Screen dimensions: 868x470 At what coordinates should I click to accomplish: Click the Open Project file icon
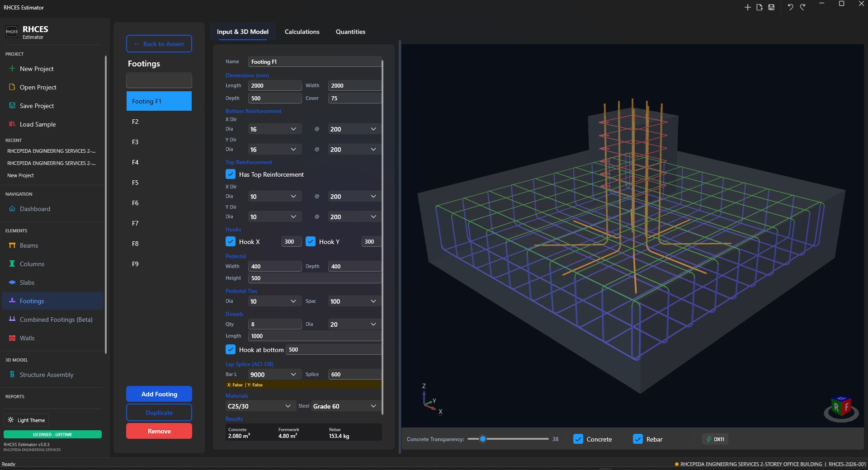12,87
